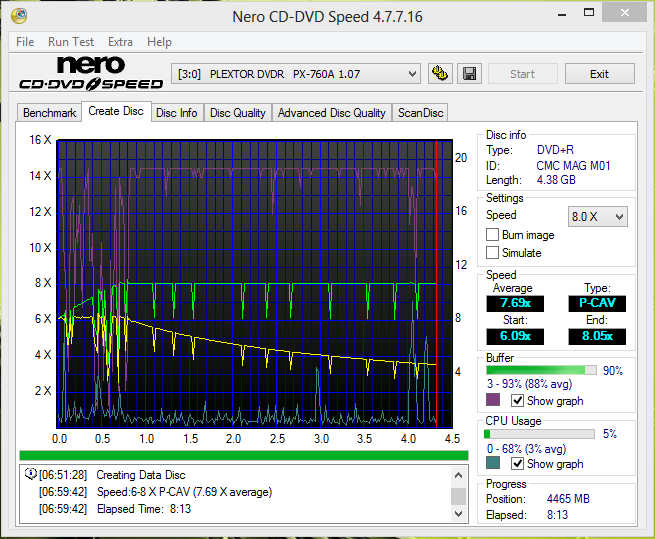Maximize the Nero CD-DVD Speed window
The height and width of the screenshot is (539, 655).
pyautogui.click(x=589, y=13)
